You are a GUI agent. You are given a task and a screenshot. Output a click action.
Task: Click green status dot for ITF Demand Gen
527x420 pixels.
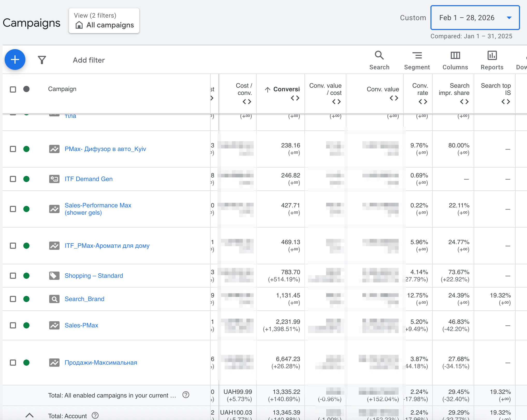pyautogui.click(x=26, y=179)
